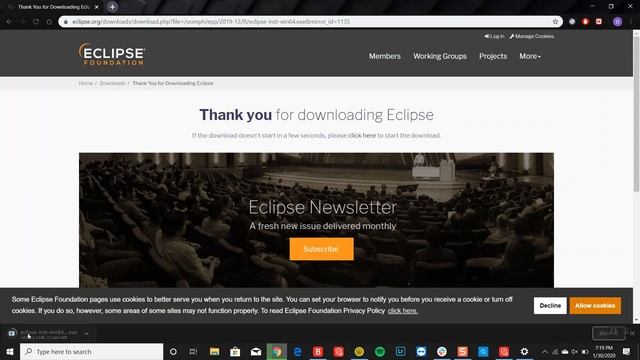The height and width of the screenshot is (360, 640).
Task: Open TeamViewer from the taskbar
Action: pos(421,351)
